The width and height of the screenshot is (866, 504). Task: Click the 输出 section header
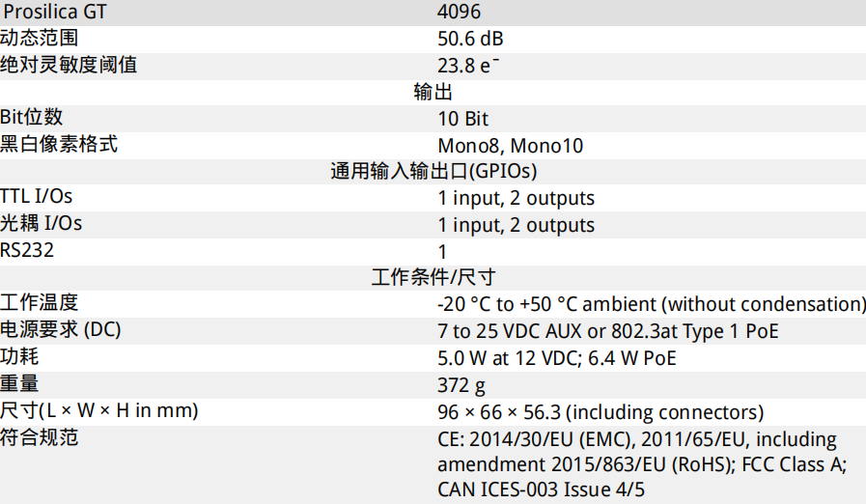(433, 92)
